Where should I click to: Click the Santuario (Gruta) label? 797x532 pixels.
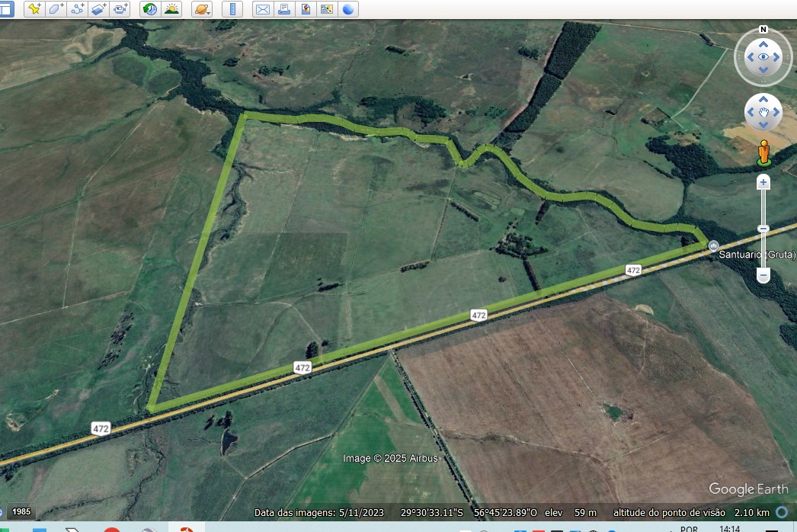(757, 255)
